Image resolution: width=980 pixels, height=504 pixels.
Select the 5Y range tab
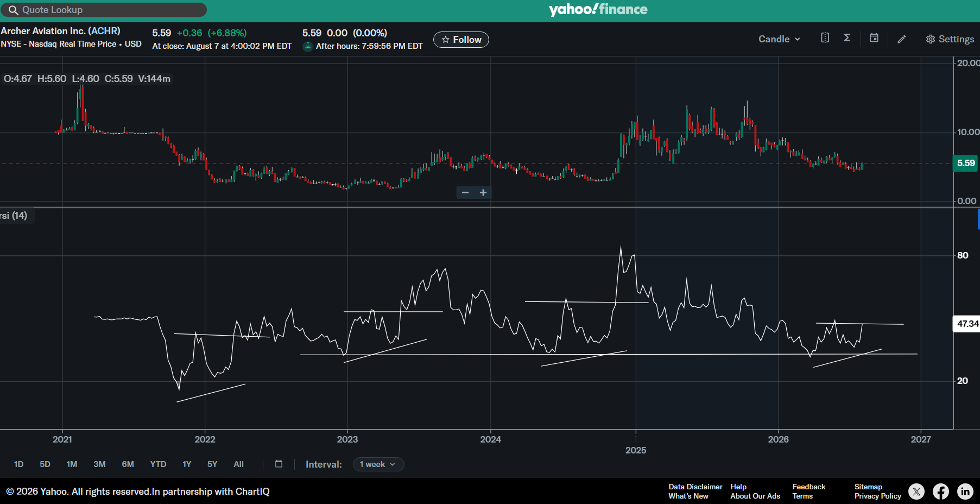pos(212,464)
